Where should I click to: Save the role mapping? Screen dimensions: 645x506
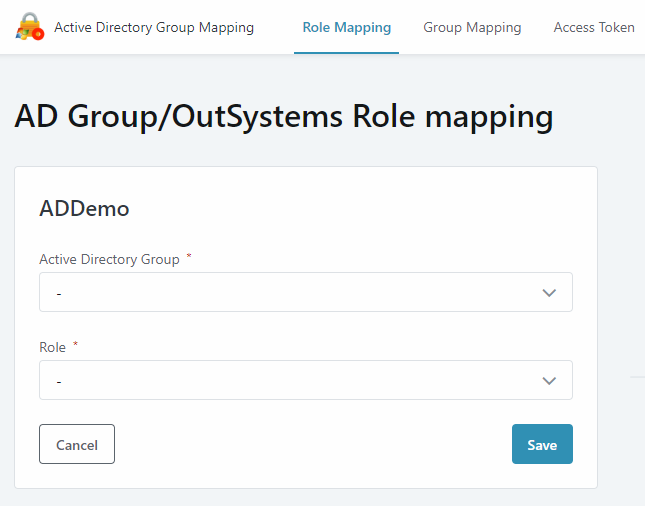[x=541, y=444]
